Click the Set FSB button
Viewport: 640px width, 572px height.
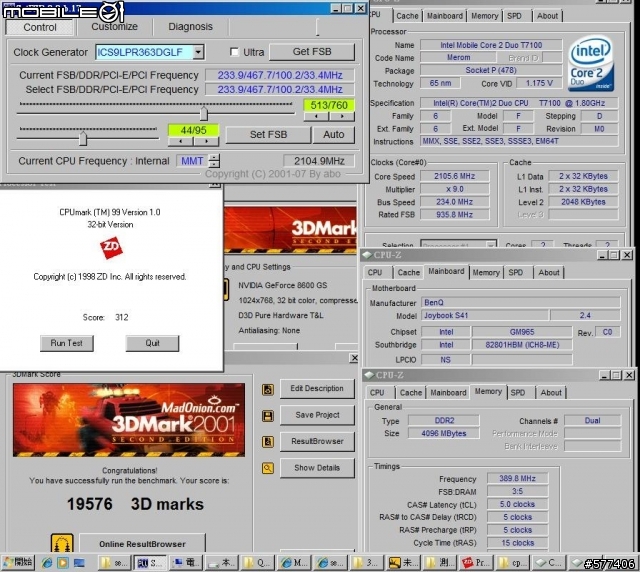268,134
